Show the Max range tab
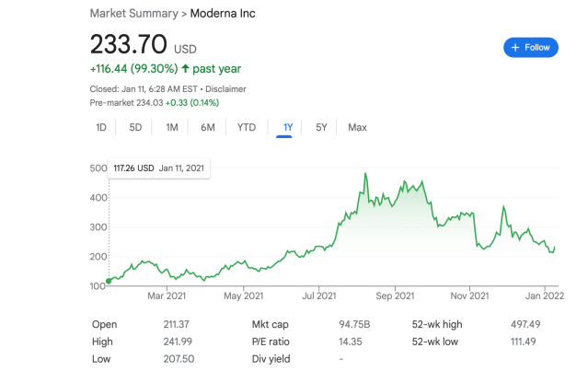588x371 pixels. pos(357,127)
